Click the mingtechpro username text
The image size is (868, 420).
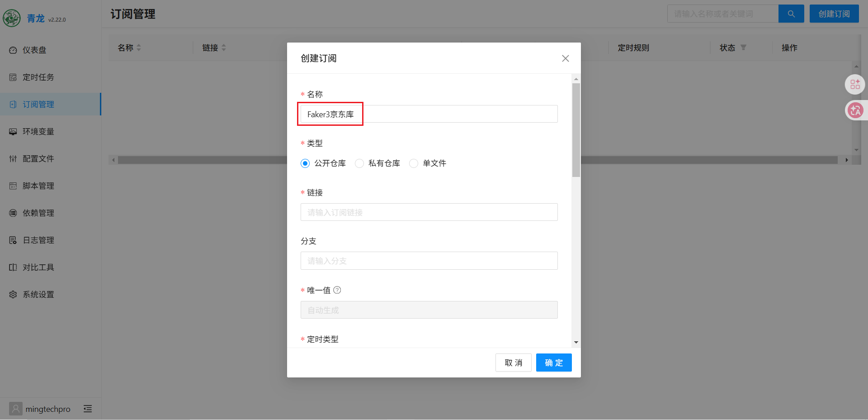48,409
